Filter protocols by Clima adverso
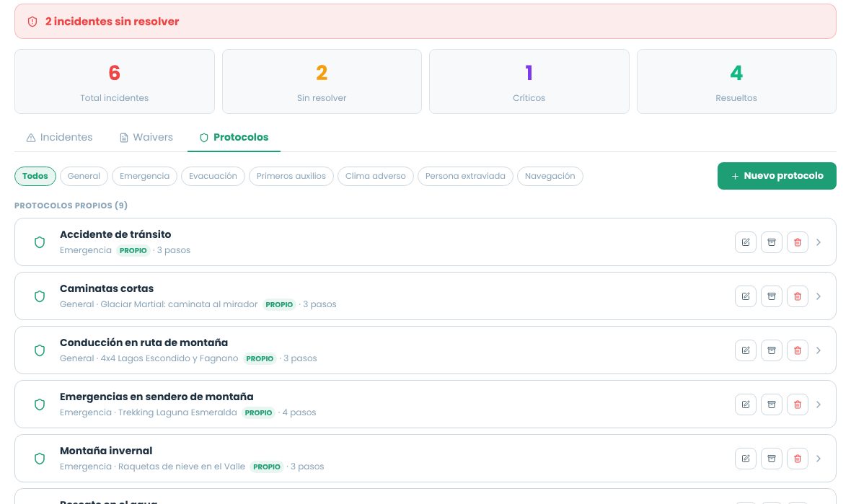This screenshot has height=504, width=851. click(376, 176)
